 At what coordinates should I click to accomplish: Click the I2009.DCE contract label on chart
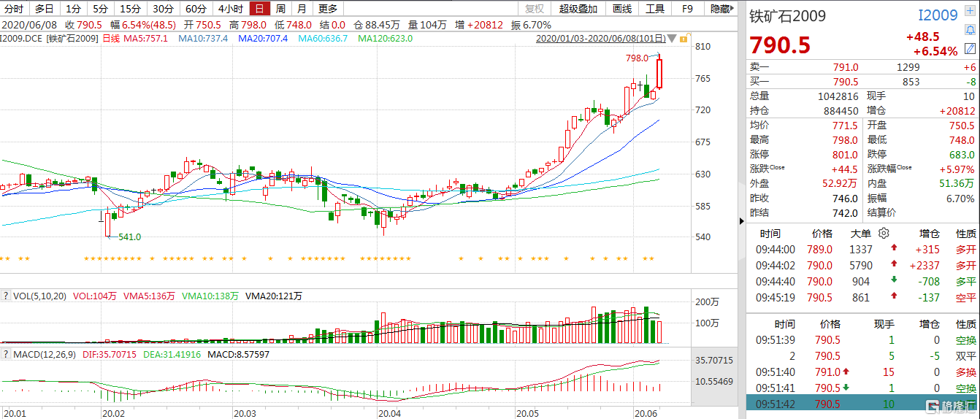[x=22, y=39]
